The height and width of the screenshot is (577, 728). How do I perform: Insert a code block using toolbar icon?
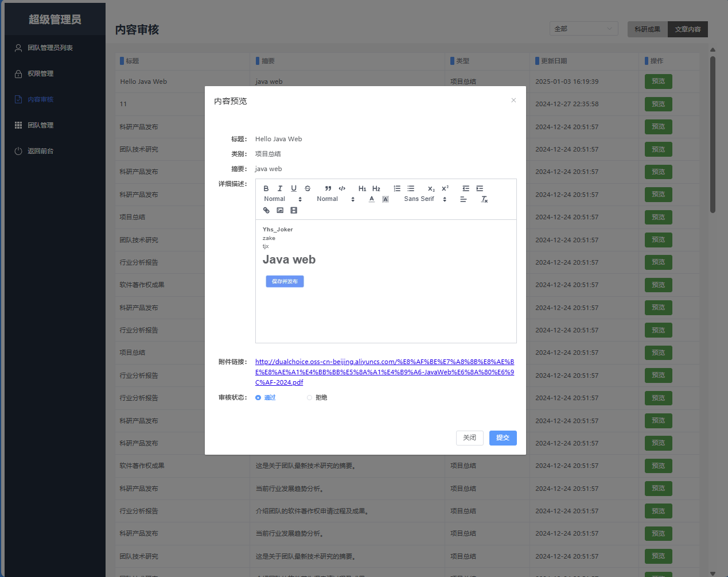342,188
